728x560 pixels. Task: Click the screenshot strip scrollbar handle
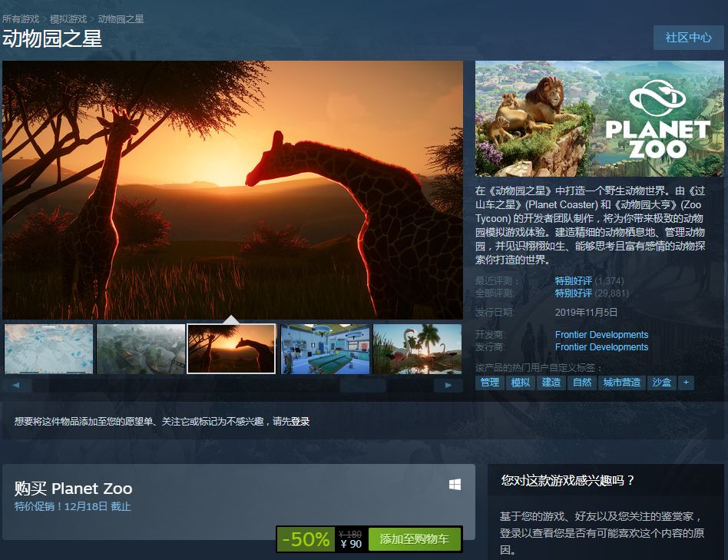(x=363, y=386)
